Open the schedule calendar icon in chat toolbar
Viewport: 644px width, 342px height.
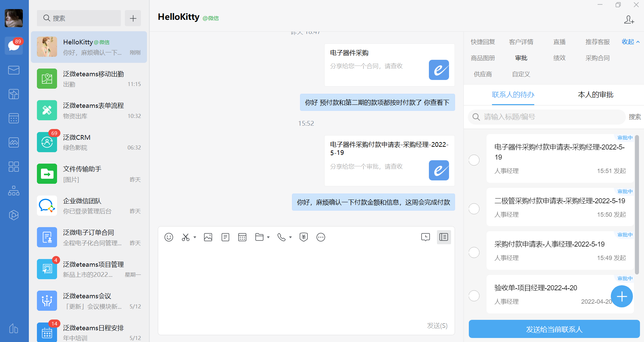[x=242, y=237]
